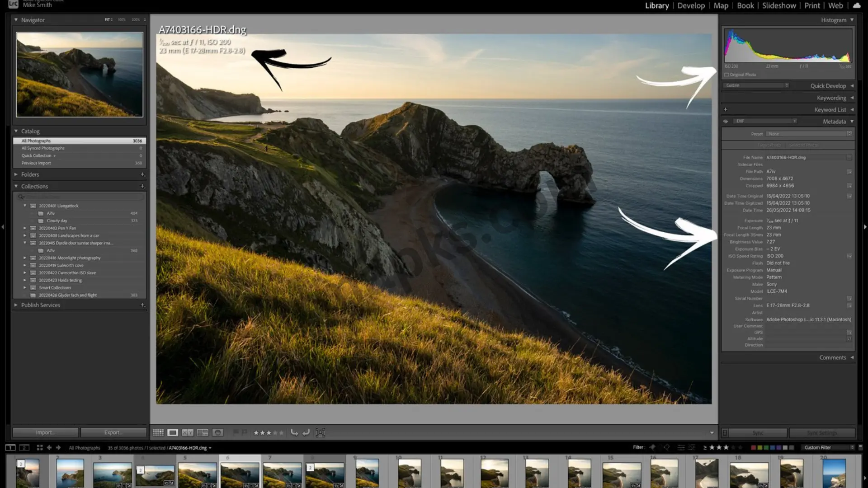Filter by green color label swatch
The image size is (868, 488).
click(x=766, y=447)
